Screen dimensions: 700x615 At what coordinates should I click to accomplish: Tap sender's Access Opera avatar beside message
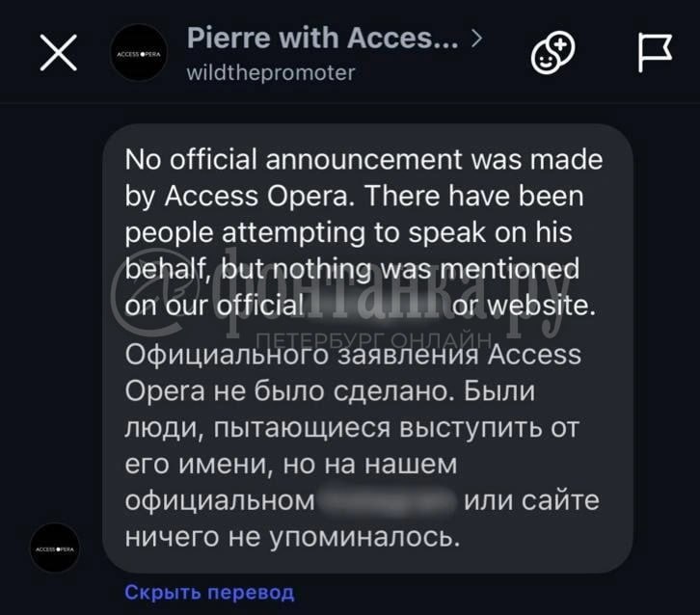tap(55, 548)
